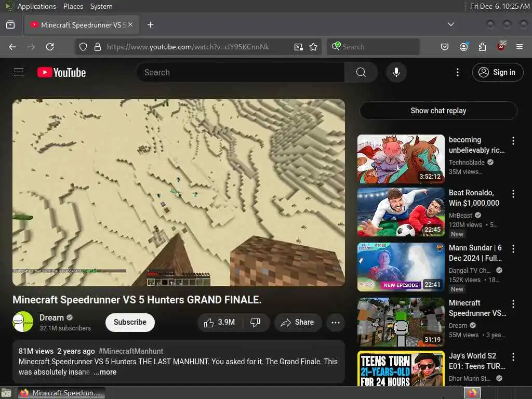Reload the page in Firefox

50,47
